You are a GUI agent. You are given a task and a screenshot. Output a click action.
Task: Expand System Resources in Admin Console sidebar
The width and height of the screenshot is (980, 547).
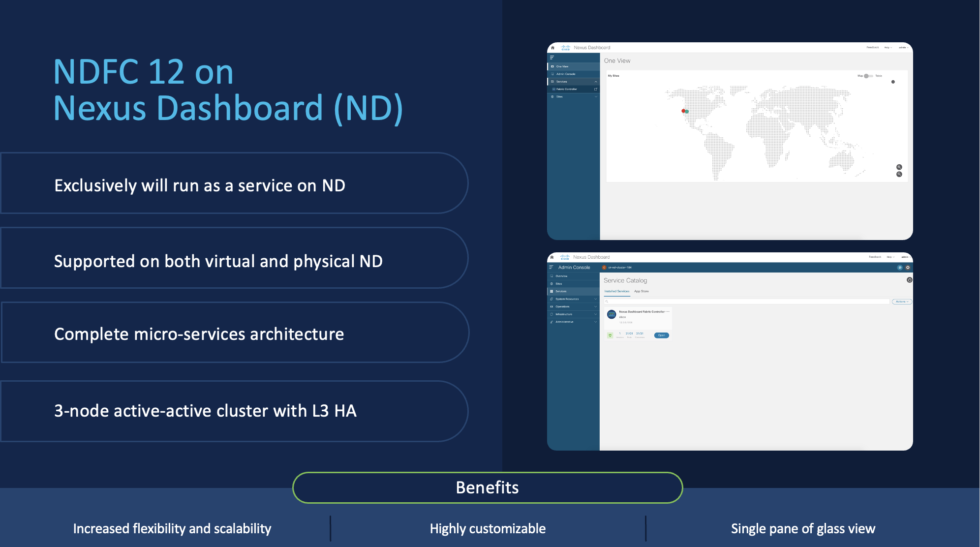pyautogui.click(x=595, y=299)
